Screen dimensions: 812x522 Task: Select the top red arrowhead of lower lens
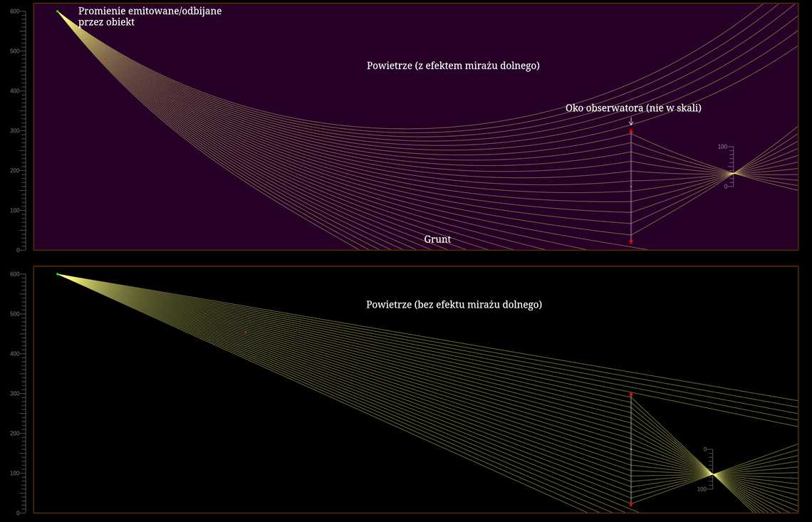630,395
